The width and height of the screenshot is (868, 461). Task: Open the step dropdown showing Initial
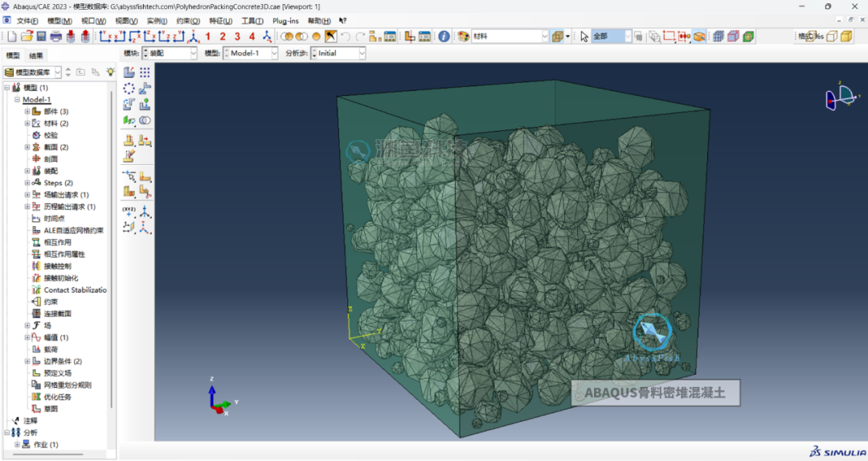(x=338, y=53)
